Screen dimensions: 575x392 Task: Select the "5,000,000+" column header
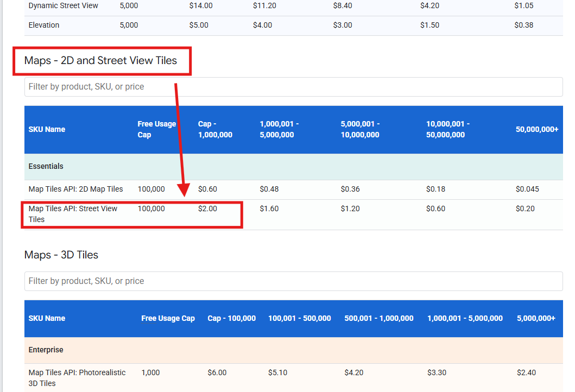[536, 318]
